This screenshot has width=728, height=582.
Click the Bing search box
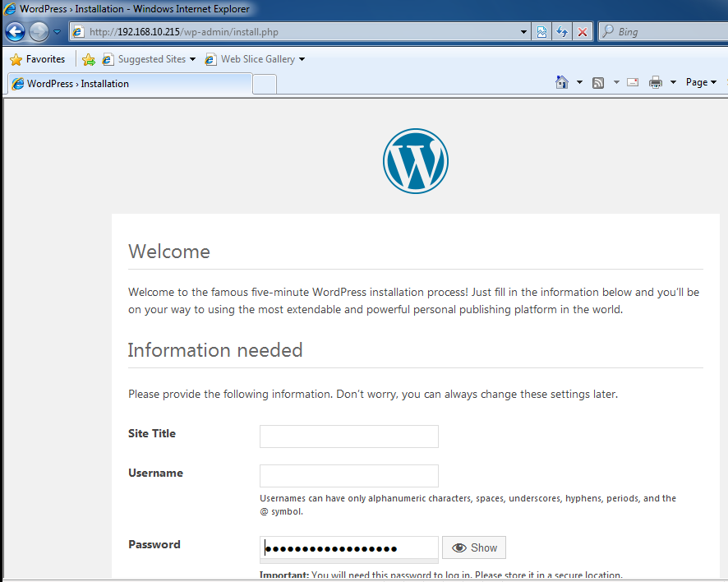coord(664,32)
